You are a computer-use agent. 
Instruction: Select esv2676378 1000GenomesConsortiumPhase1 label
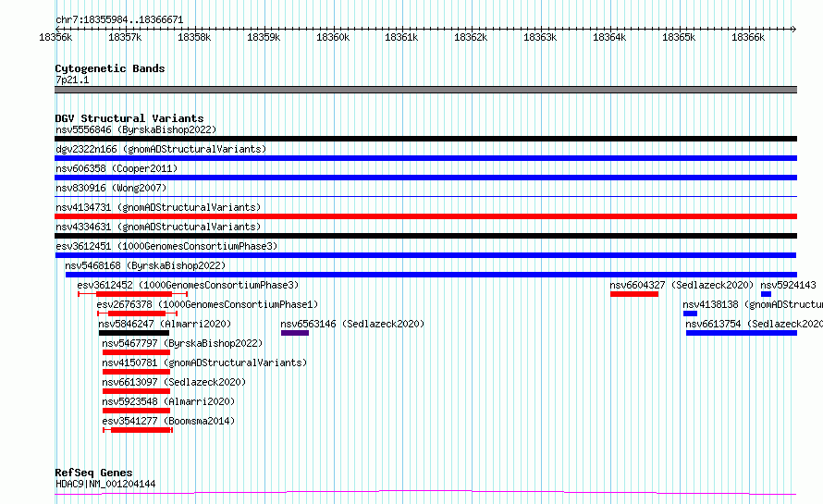207,304
